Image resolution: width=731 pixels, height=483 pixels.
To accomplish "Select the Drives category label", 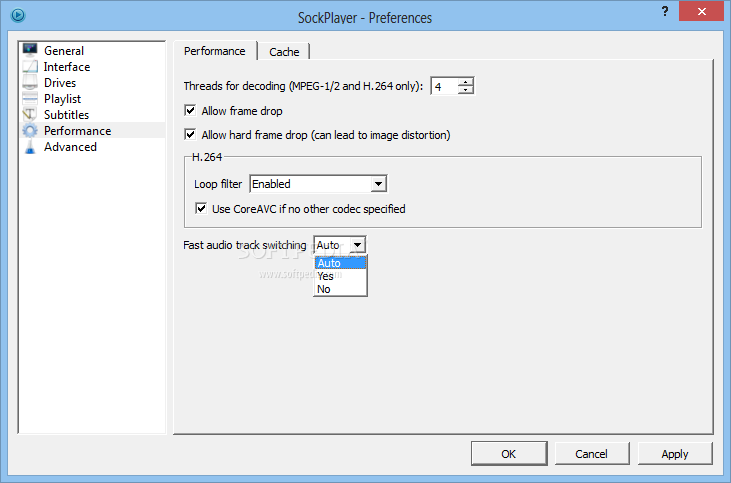I will coord(60,83).
